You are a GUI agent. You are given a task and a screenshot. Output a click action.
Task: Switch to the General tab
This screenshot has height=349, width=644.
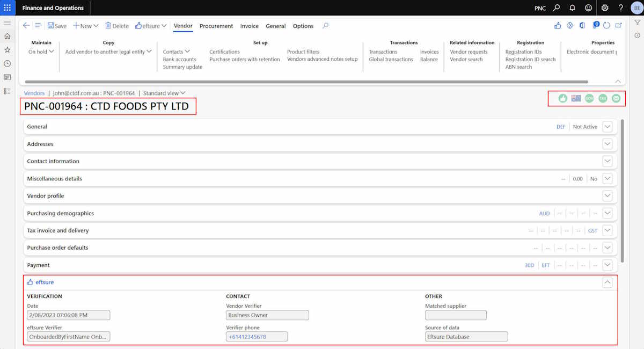[x=276, y=26]
